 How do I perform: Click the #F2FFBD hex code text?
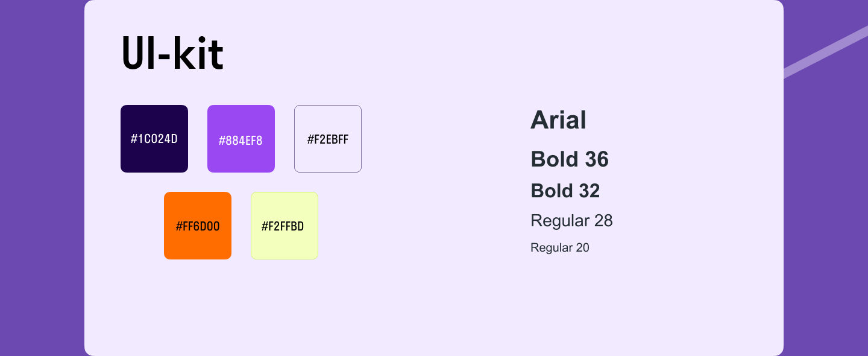(x=283, y=226)
